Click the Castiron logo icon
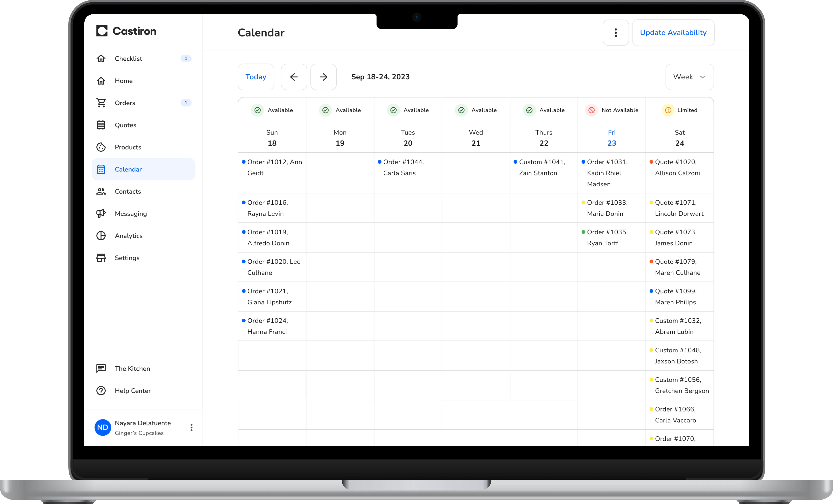Viewport: 833px width, 504px height. pos(102,31)
